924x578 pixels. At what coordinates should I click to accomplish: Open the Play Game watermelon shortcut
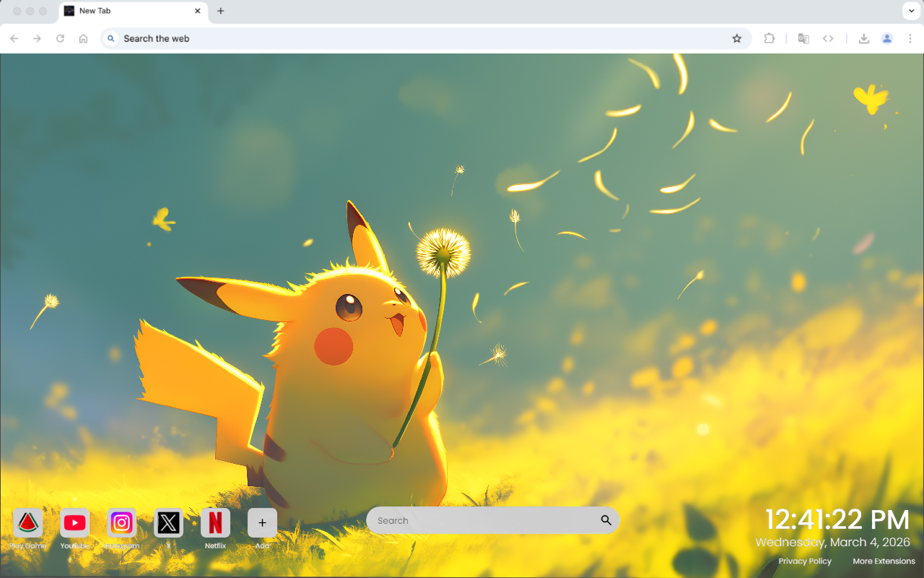click(27, 522)
